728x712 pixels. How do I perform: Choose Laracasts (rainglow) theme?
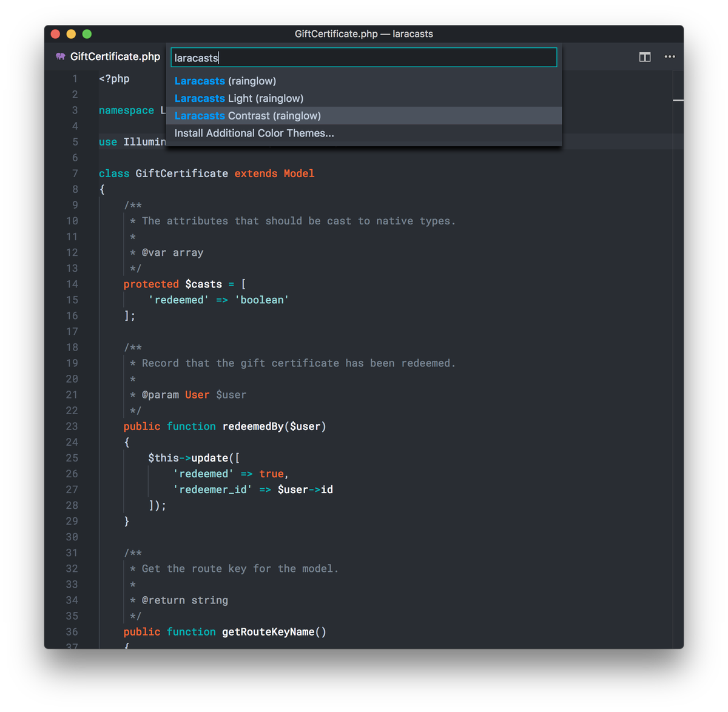(364, 81)
